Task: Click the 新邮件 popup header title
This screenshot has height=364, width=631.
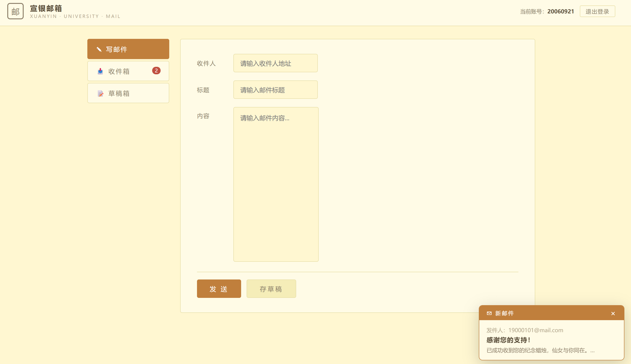Action: pyautogui.click(x=504, y=313)
